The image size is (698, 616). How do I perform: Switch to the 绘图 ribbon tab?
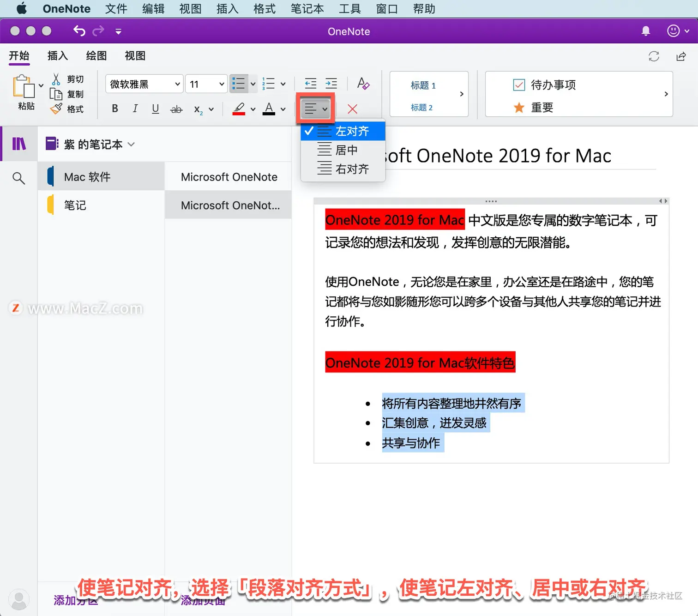tap(96, 56)
